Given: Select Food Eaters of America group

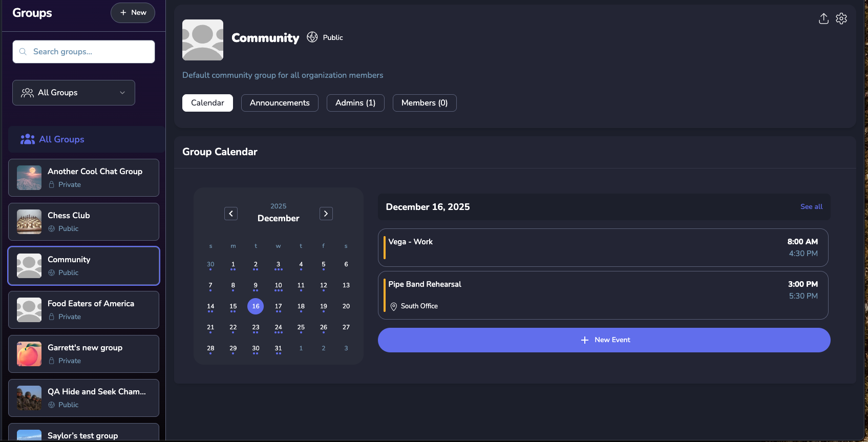Looking at the screenshot, I should click(84, 310).
